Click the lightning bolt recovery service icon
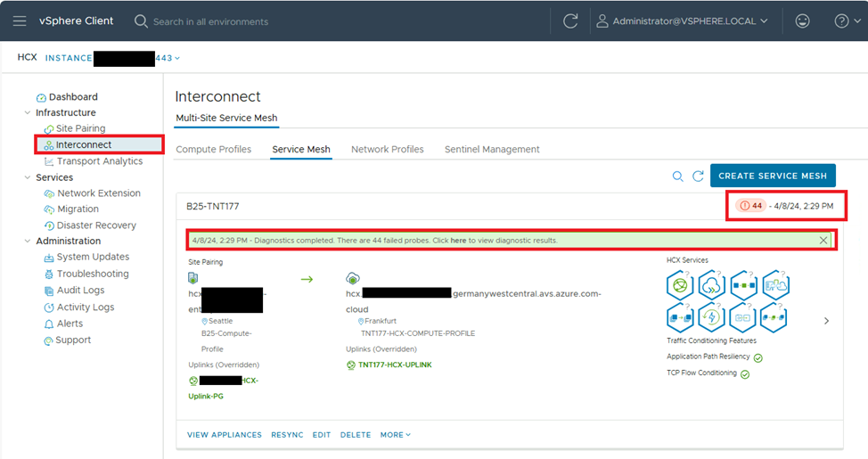The image size is (868, 459). click(712, 318)
